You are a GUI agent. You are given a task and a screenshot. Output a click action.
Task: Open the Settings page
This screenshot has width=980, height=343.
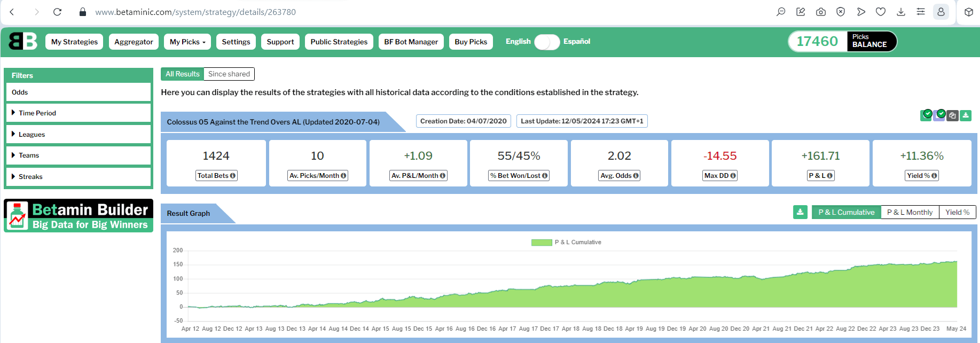pos(236,42)
